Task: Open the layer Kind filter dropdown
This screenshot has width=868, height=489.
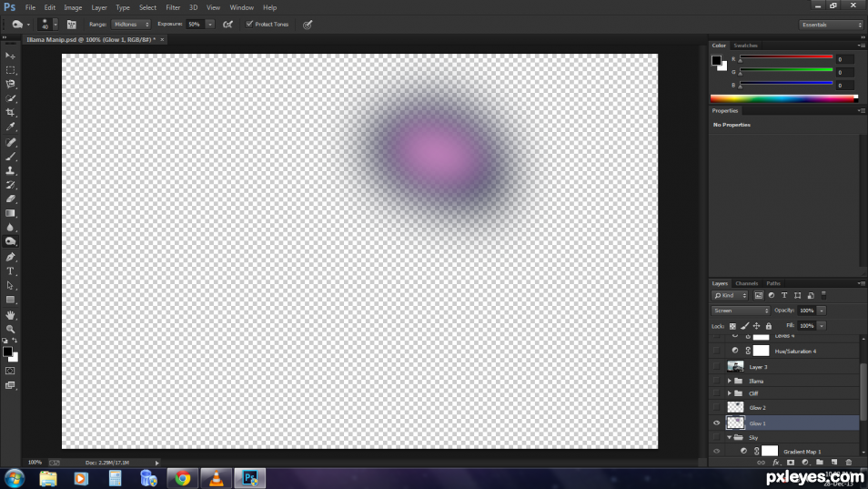Action: tap(730, 296)
